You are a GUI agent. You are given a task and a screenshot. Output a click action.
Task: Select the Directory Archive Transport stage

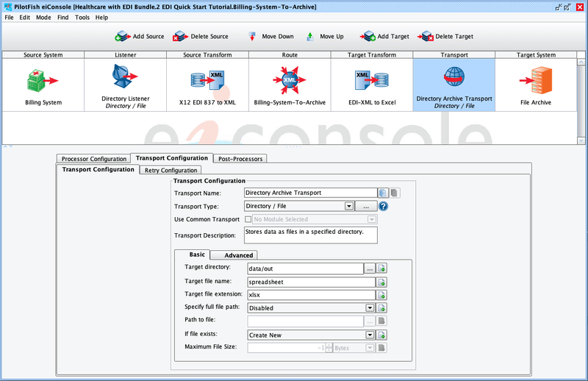453,85
